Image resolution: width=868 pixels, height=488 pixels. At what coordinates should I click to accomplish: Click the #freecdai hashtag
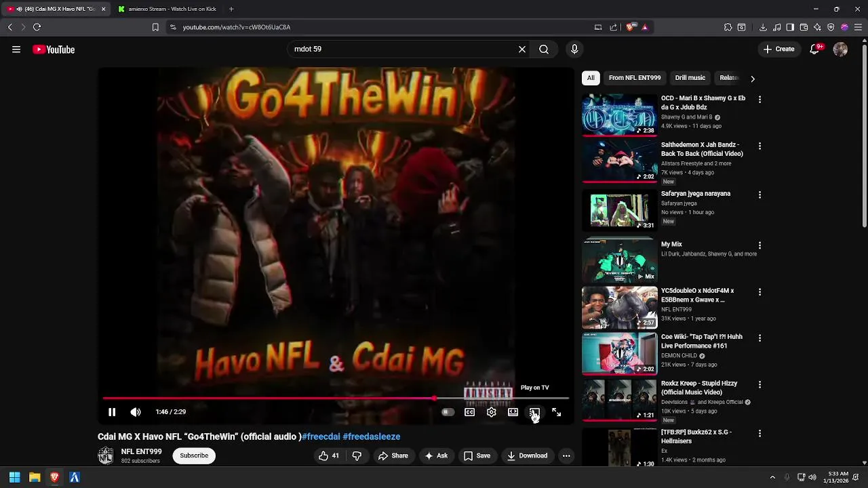(x=321, y=436)
